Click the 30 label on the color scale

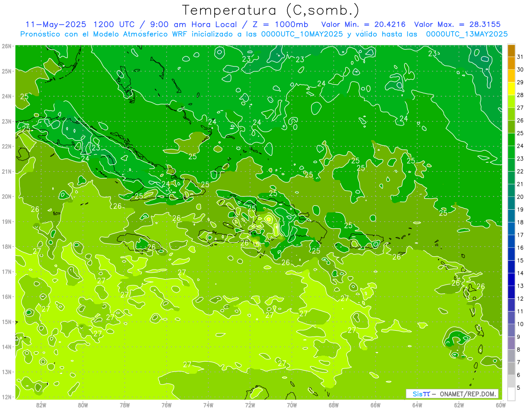(x=520, y=70)
